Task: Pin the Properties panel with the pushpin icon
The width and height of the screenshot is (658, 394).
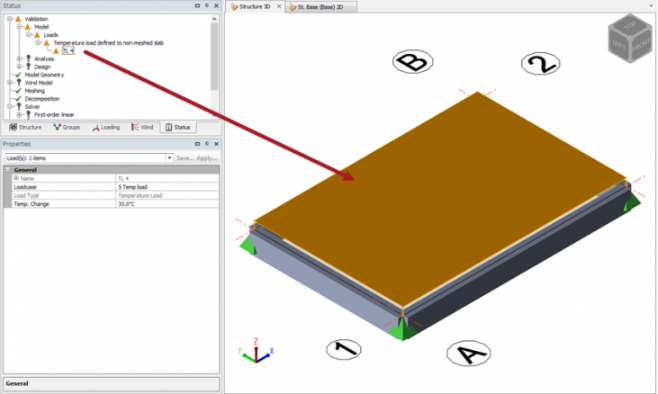Action: (x=207, y=144)
